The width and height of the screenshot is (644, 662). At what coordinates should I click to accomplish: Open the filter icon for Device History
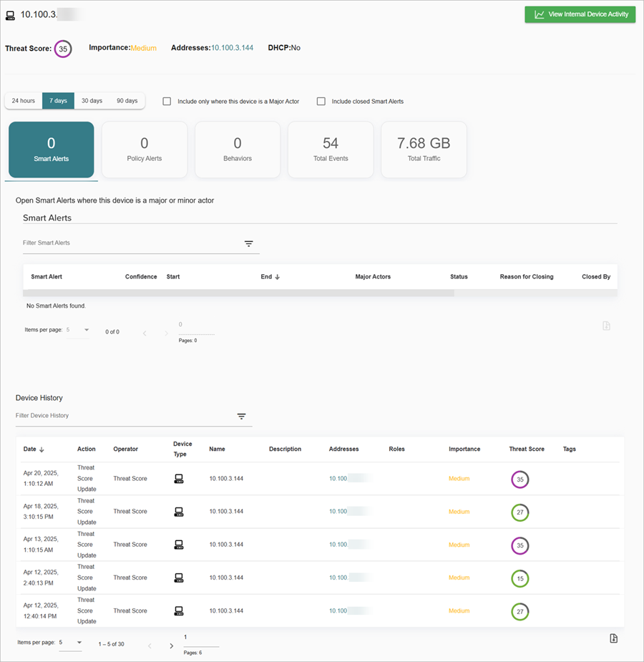241,416
